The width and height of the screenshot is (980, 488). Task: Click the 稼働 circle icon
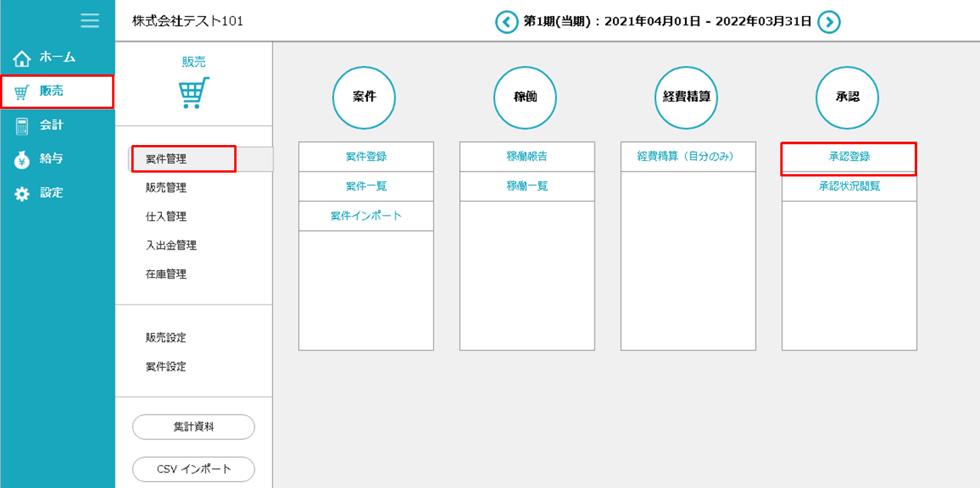pos(525,97)
